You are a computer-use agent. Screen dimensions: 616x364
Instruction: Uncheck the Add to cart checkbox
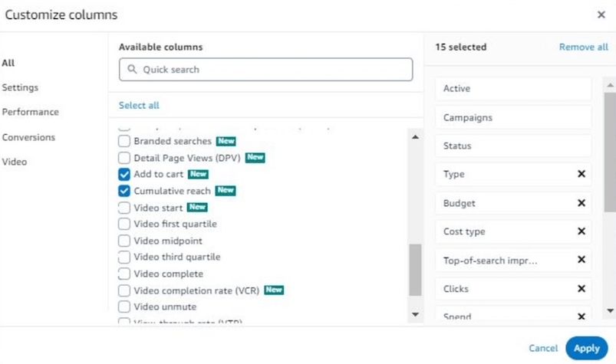click(124, 175)
